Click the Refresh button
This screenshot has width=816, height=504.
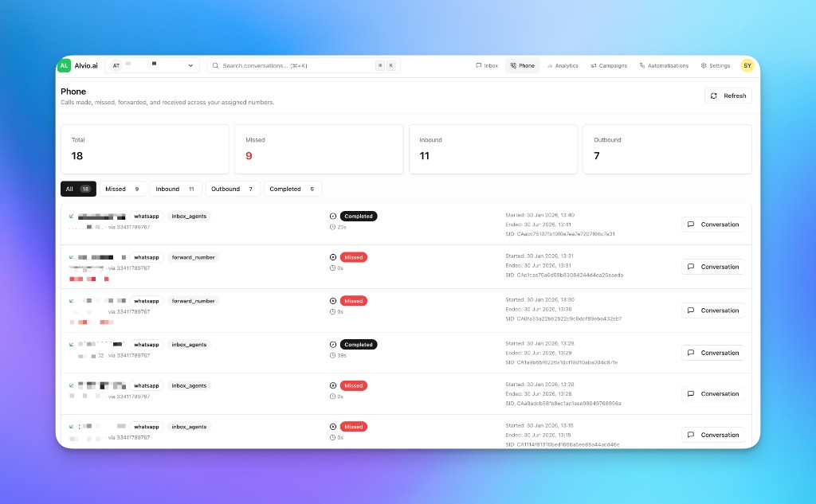coord(728,96)
